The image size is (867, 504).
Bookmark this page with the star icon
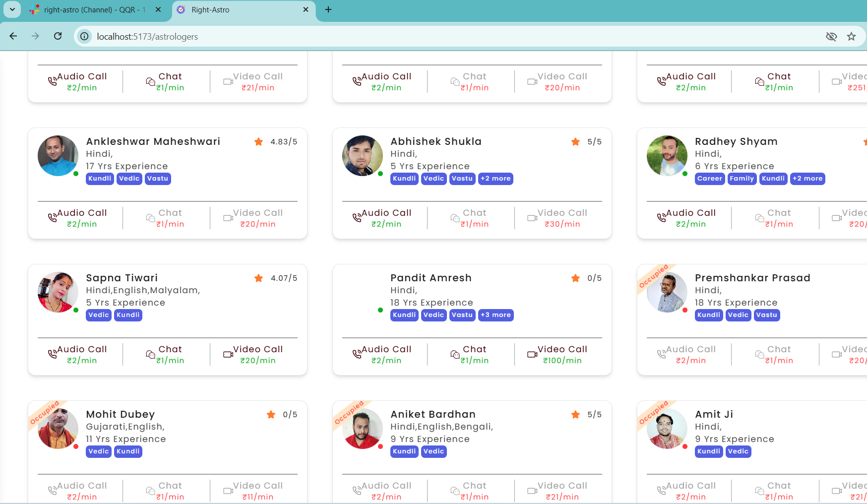click(x=851, y=36)
